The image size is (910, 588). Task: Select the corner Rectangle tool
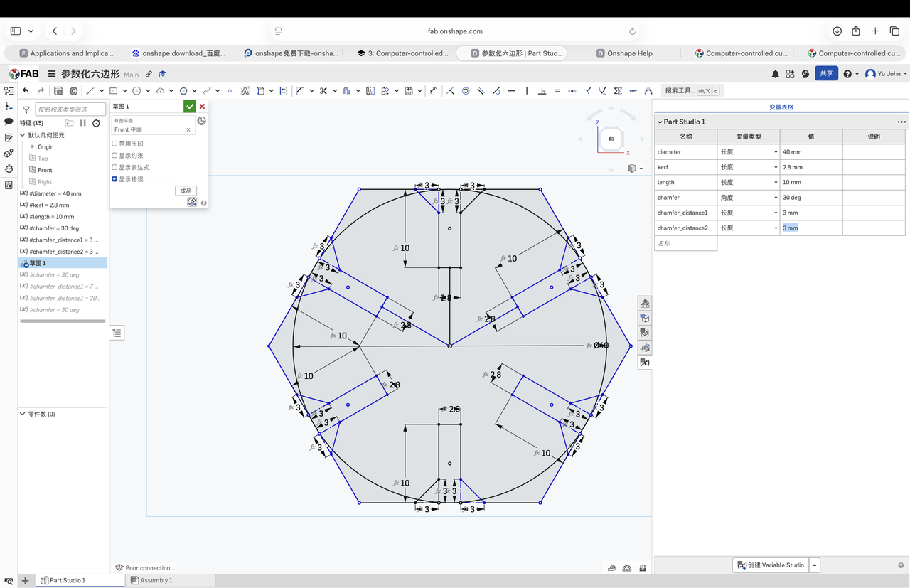pyautogui.click(x=113, y=91)
